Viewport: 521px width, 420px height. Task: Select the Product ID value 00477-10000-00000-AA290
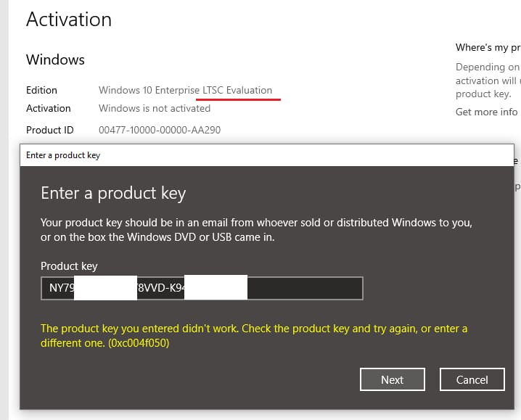click(160, 130)
